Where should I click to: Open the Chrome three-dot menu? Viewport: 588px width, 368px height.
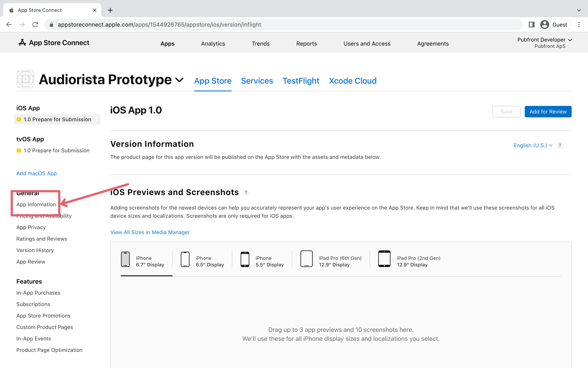(579, 25)
